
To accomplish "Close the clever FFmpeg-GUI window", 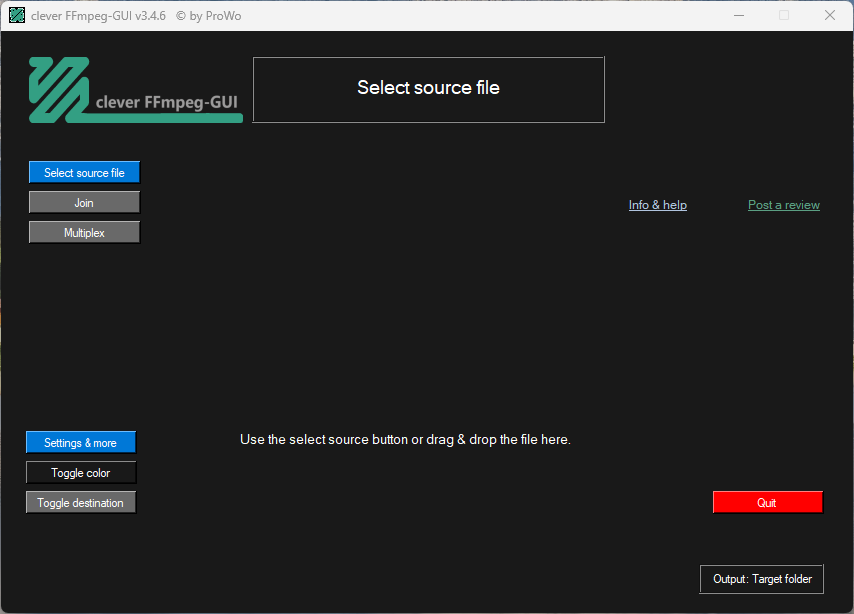I will point(829,15).
